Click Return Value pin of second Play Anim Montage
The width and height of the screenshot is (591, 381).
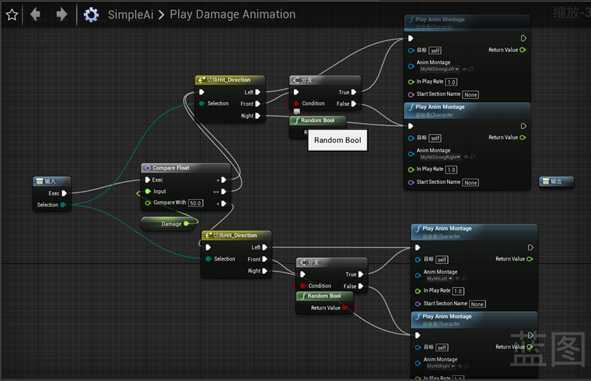pos(523,138)
